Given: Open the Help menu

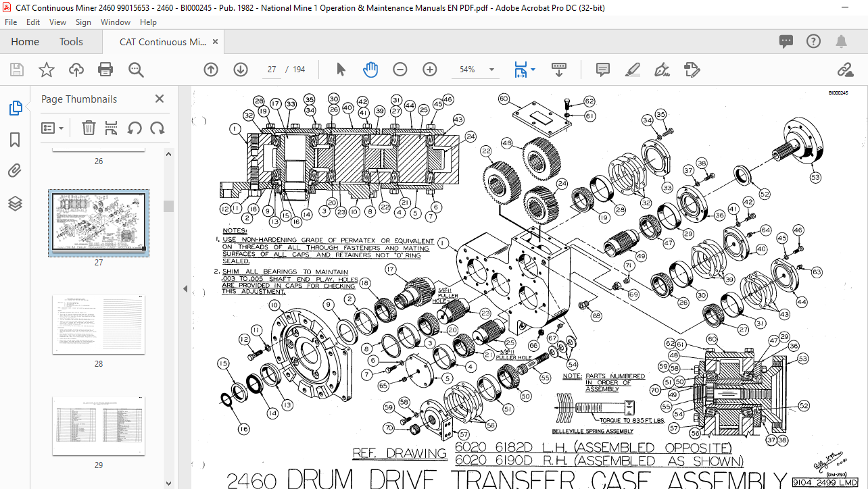Looking at the screenshot, I should (x=148, y=22).
